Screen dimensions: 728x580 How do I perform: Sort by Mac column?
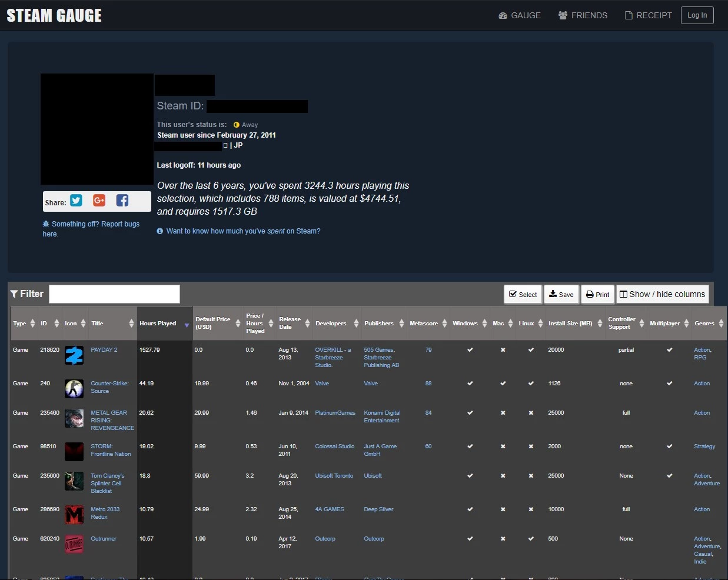coord(503,324)
